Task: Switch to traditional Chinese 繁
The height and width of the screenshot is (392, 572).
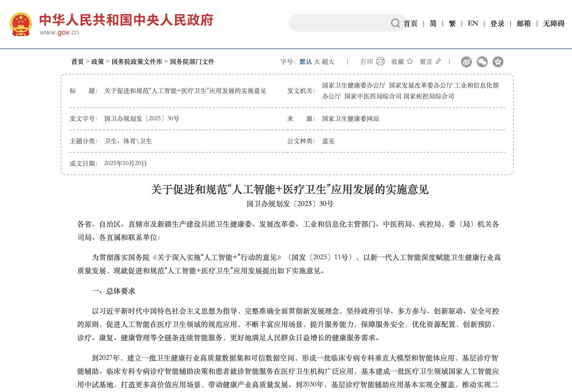Action: [452, 23]
